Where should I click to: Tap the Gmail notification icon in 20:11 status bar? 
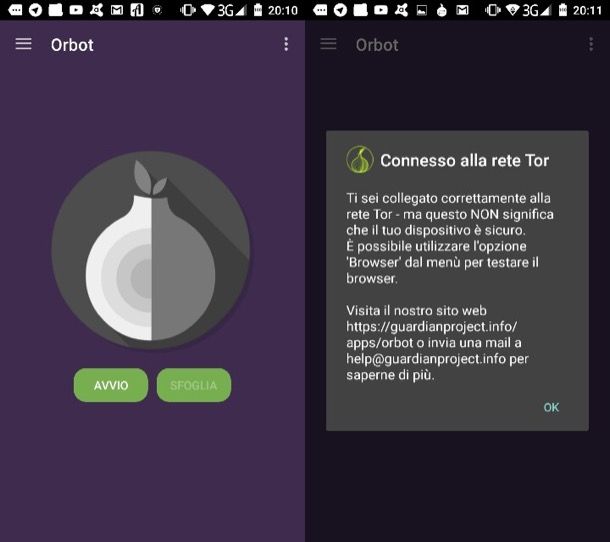[x=462, y=10]
